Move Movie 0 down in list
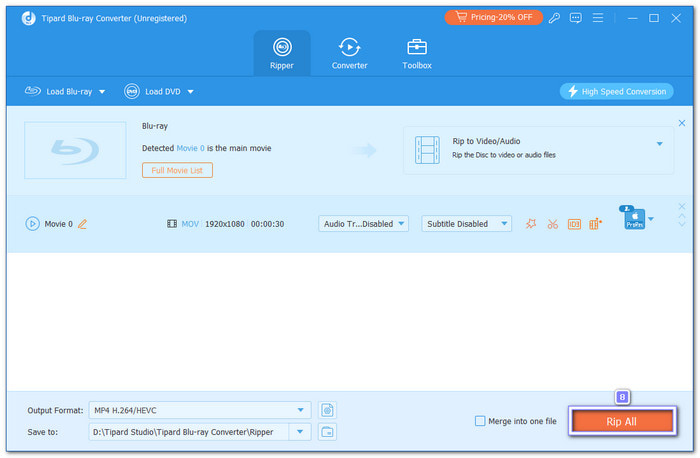The width and height of the screenshot is (700, 458). [682, 224]
